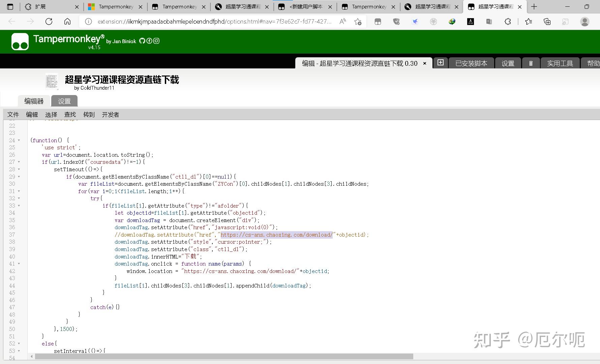Collapse code fold at line 33
Screen dimensions: 600x364
click(x=19, y=206)
